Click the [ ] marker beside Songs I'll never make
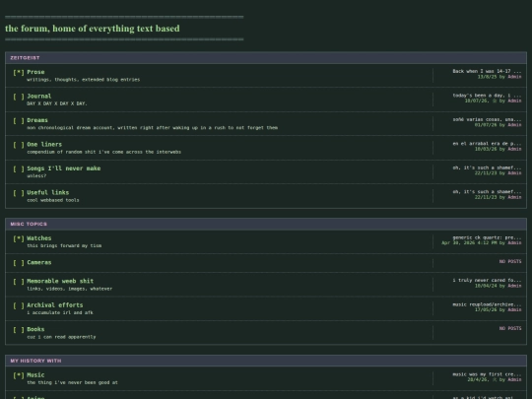532x399 pixels. (19, 168)
